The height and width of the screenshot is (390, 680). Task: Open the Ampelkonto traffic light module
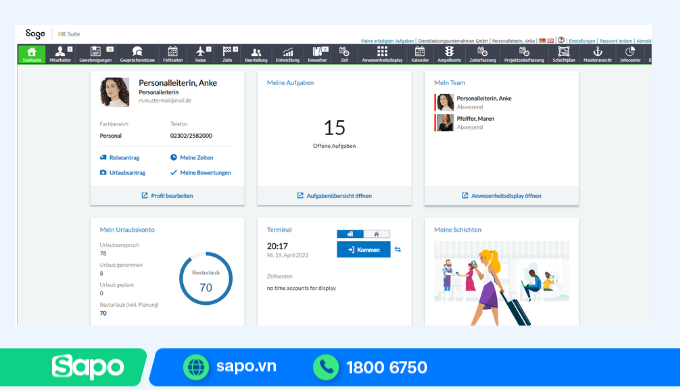[x=449, y=54]
